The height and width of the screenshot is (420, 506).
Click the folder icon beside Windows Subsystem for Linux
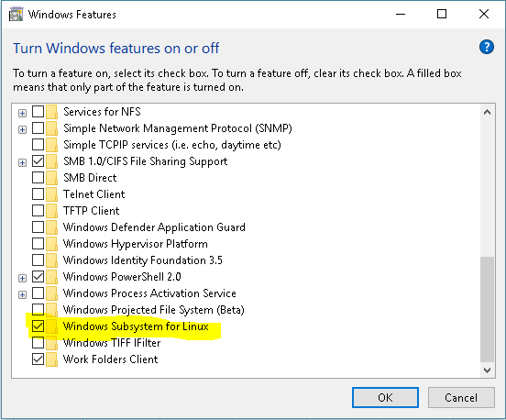tap(51, 326)
